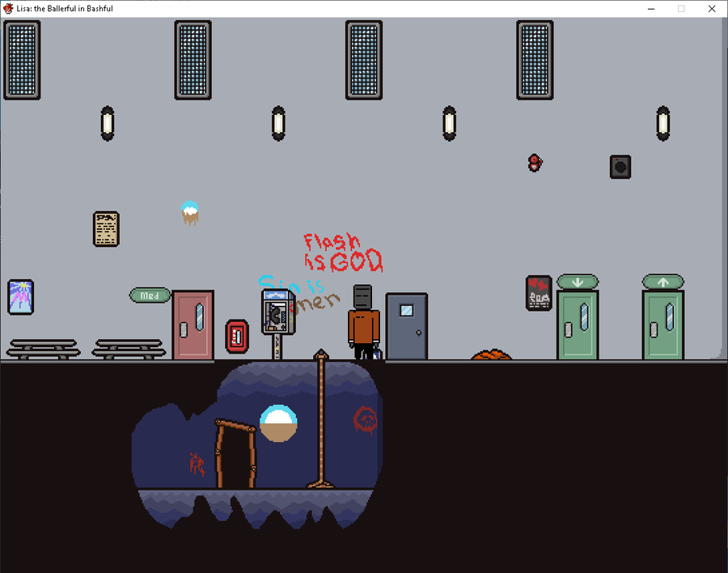Click the red heart poster
728x573 pixels.
click(x=539, y=293)
